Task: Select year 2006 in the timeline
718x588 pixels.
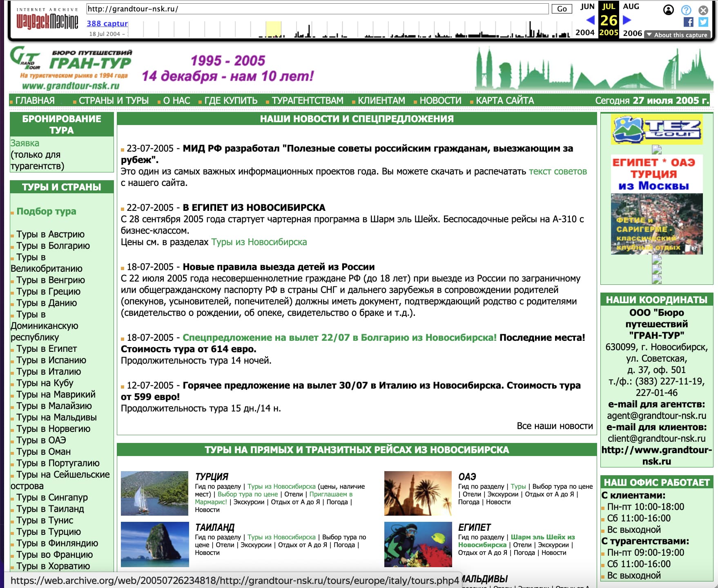Action: point(633,33)
